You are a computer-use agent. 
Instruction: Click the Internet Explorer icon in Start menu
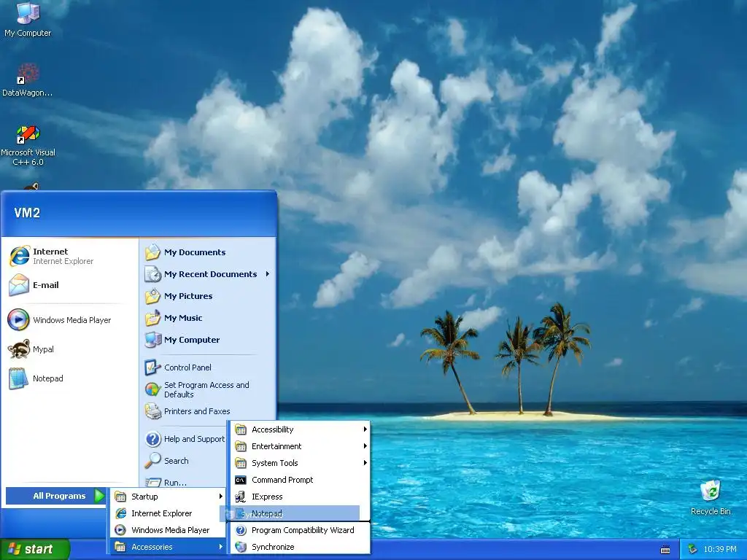point(19,256)
